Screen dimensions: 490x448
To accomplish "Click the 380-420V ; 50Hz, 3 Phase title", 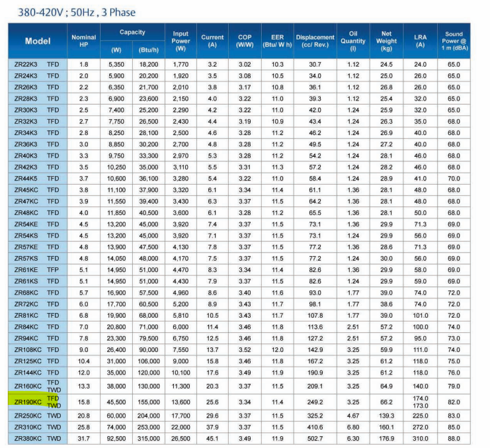I will point(70,11).
